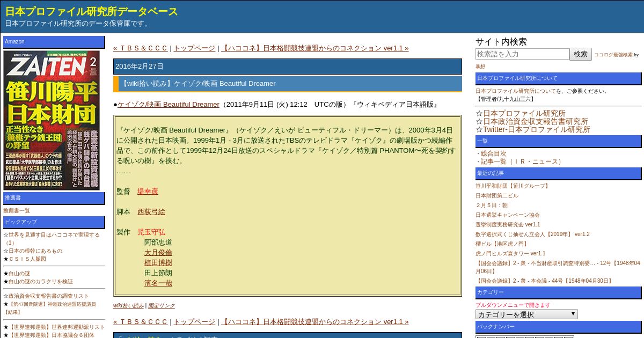Viewport: 644px width, 338px height.
Task: Open producer 児玉守弘 link
Action: point(151,232)
